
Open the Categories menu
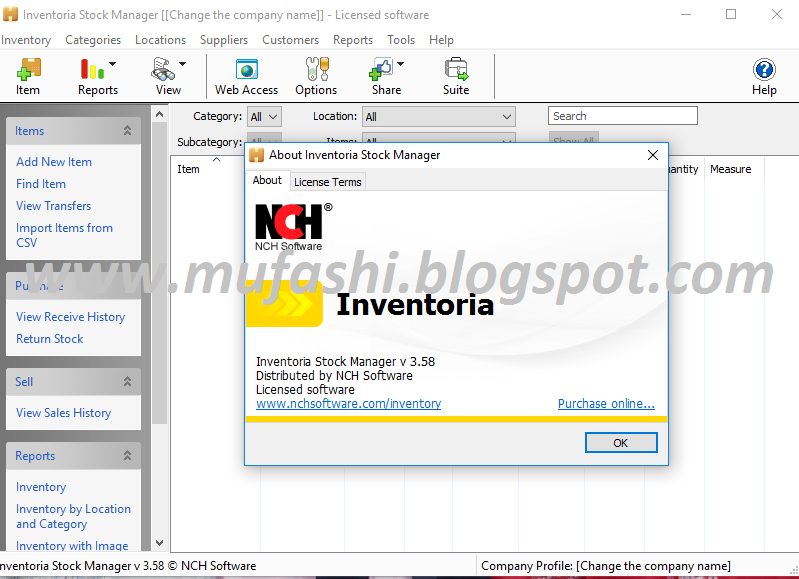pyautogui.click(x=93, y=40)
